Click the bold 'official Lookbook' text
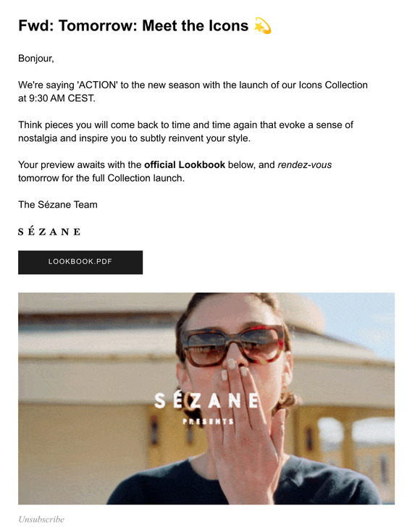The height and width of the screenshot is (532, 420). click(x=185, y=165)
